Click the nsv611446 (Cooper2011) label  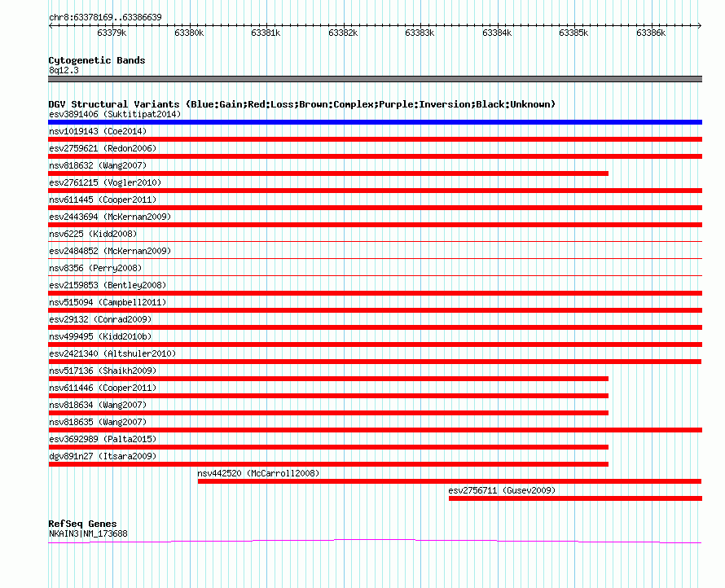tap(103, 388)
